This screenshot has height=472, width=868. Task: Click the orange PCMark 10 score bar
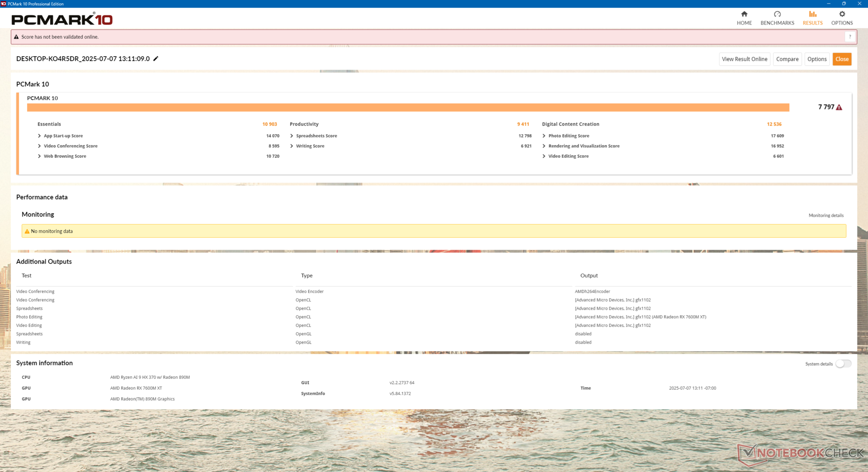(408, 108)
